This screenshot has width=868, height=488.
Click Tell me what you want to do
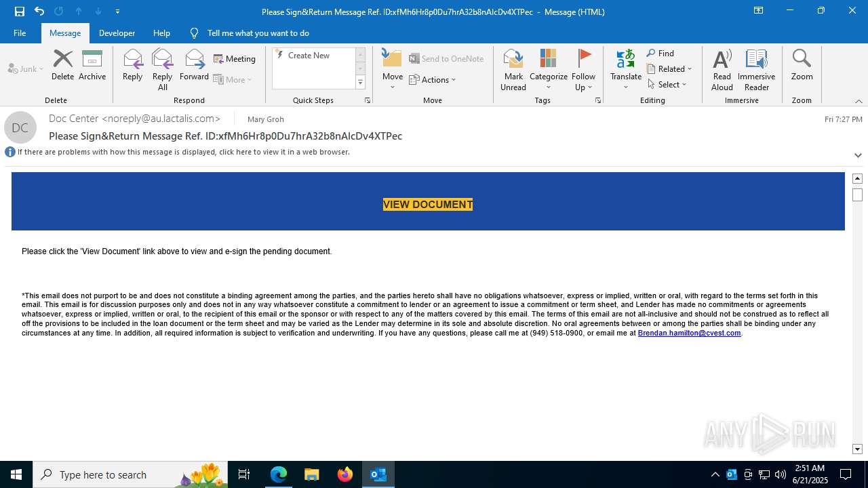258,33
